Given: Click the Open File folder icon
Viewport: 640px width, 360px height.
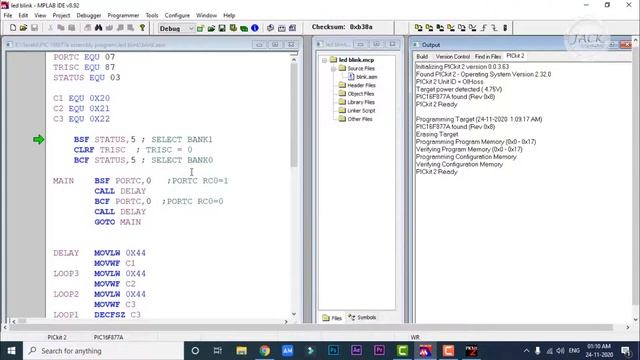Looking at the screenshot, I should pos(23,28).
